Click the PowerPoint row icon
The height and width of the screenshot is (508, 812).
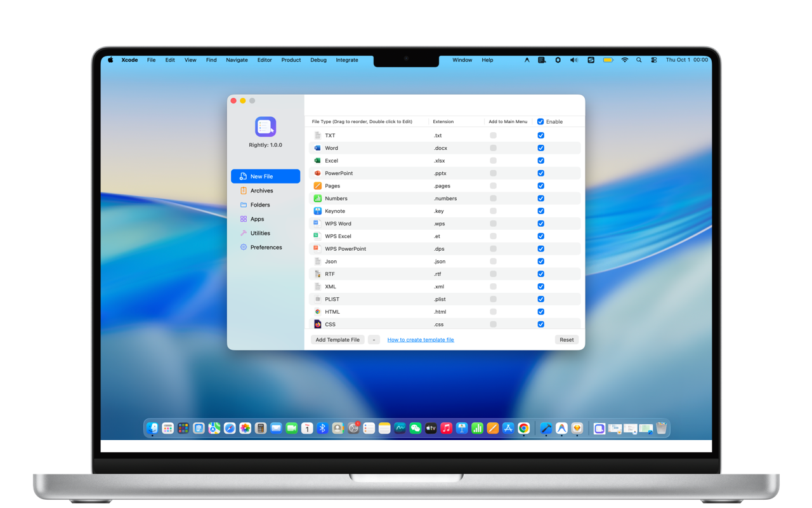(317, 173)
